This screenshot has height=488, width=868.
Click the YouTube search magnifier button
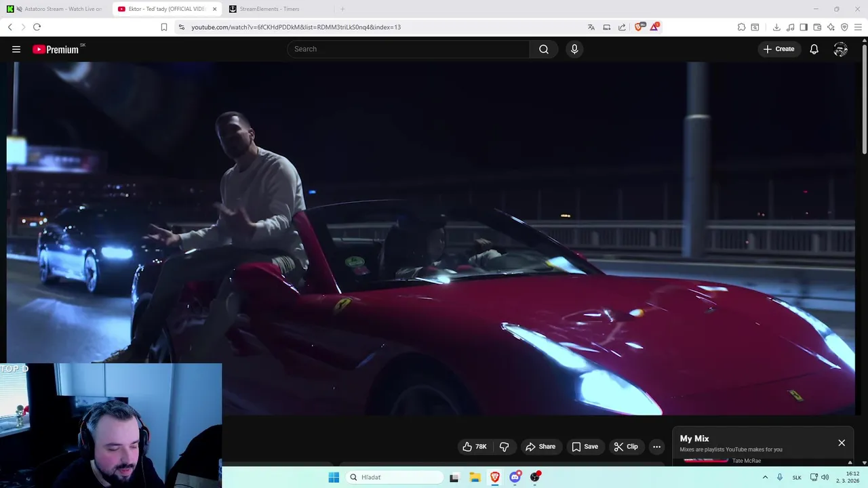(x=544, y=49)
